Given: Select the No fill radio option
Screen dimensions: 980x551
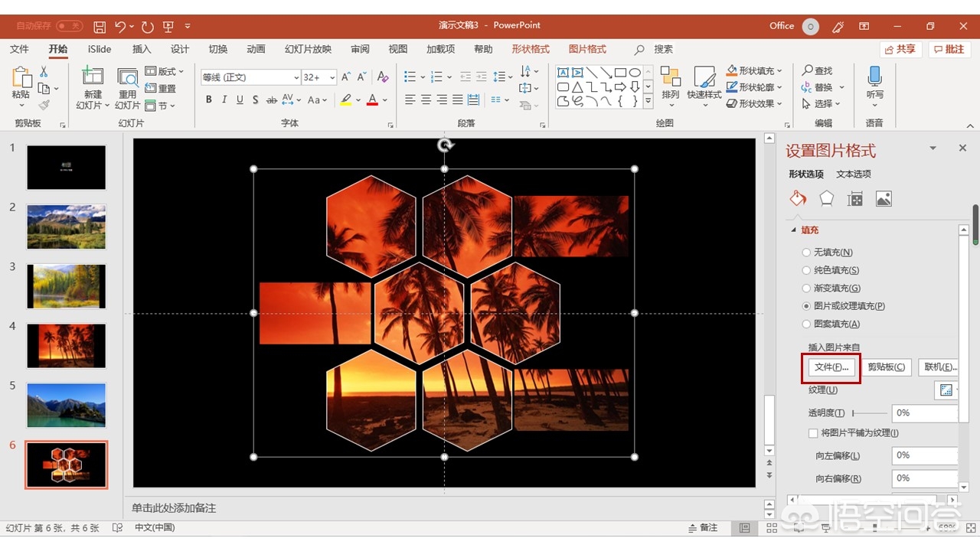Looking at the screenshot, I should pos(806,253).
